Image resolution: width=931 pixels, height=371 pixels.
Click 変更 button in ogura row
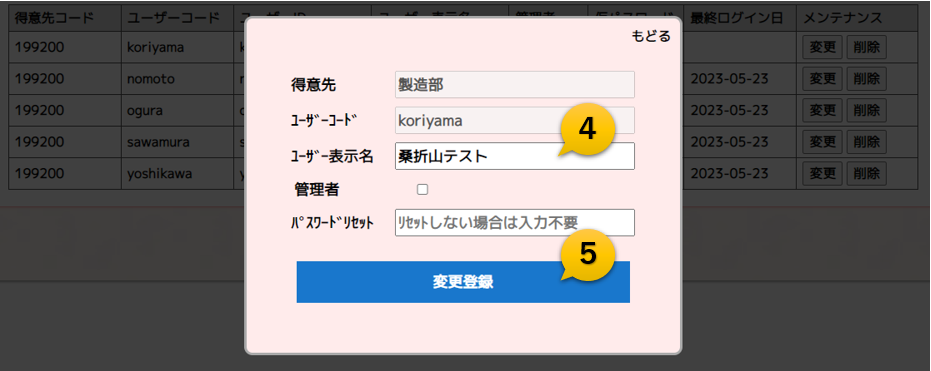(823, 110)
